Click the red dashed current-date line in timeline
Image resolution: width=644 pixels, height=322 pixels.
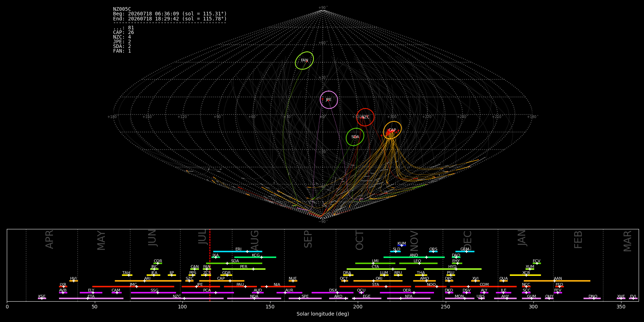(210, 265)
